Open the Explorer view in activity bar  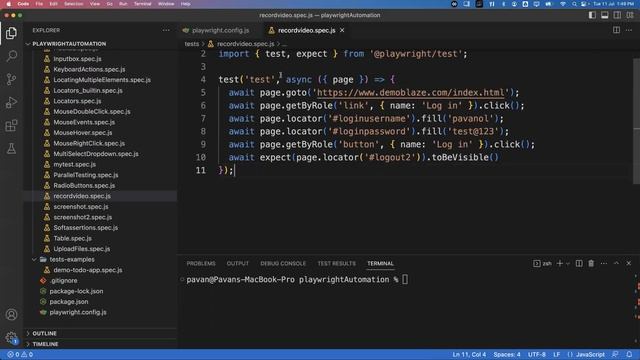[11, 33]
